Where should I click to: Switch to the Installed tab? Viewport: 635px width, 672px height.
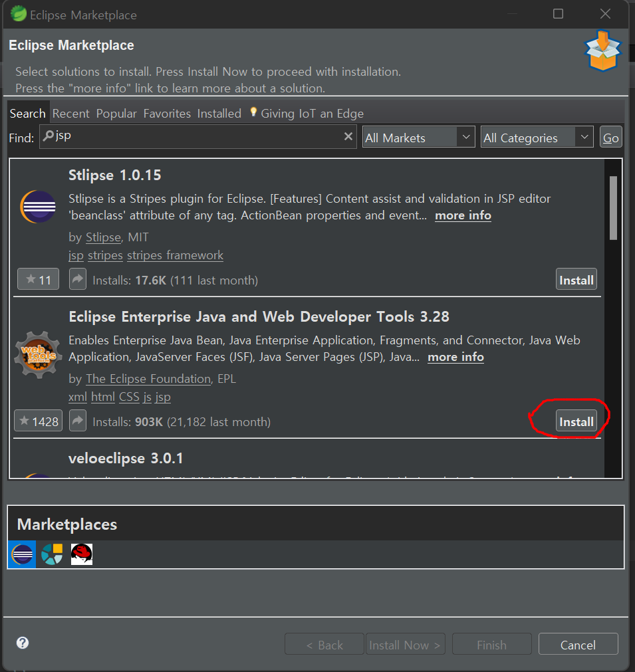(x=219, y=114)
